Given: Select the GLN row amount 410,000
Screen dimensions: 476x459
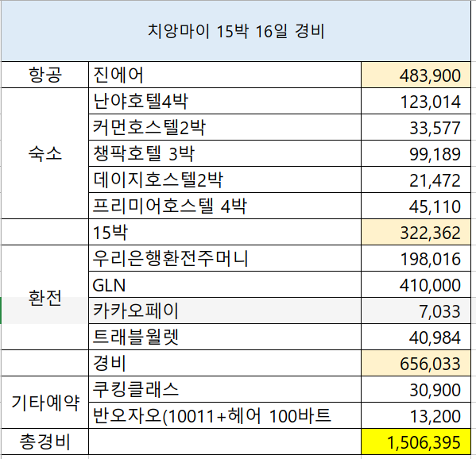Looking at the screenshot, I should pyautogui.click(x=416, y=284).
